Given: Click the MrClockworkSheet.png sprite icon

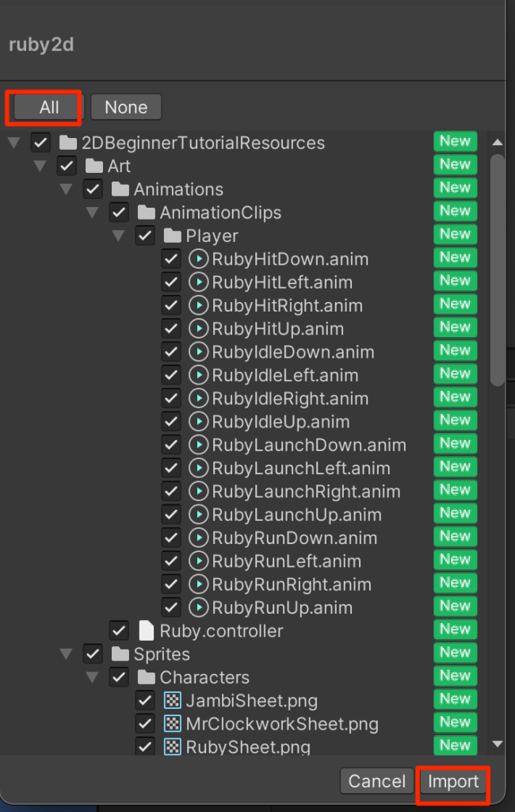Looking at the screenshot, I should 173,724.
